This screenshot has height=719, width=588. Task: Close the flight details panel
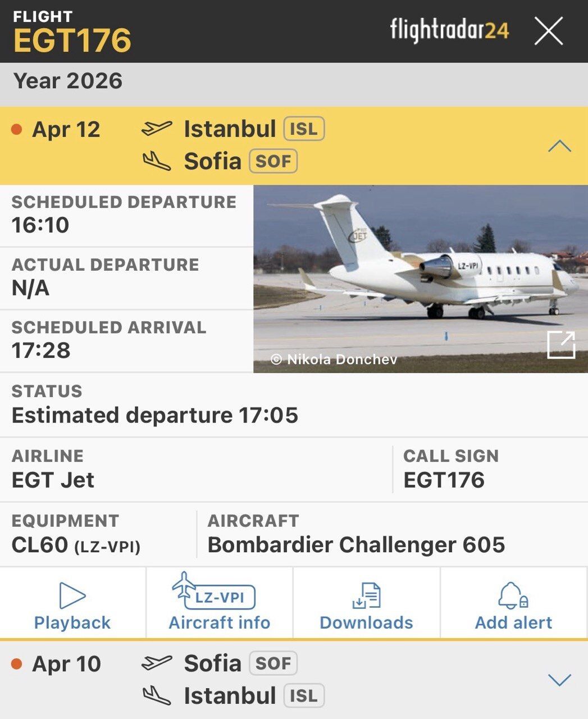pos(548,31)
